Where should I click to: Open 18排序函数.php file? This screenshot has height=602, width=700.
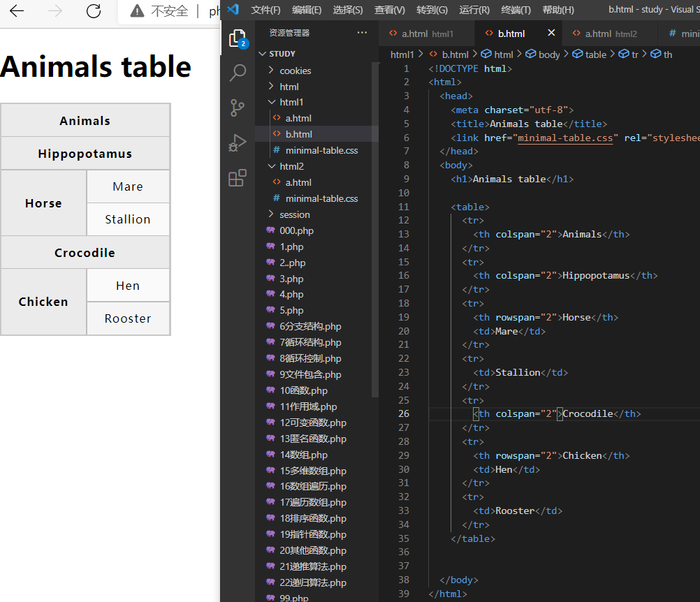pos(313,519)
